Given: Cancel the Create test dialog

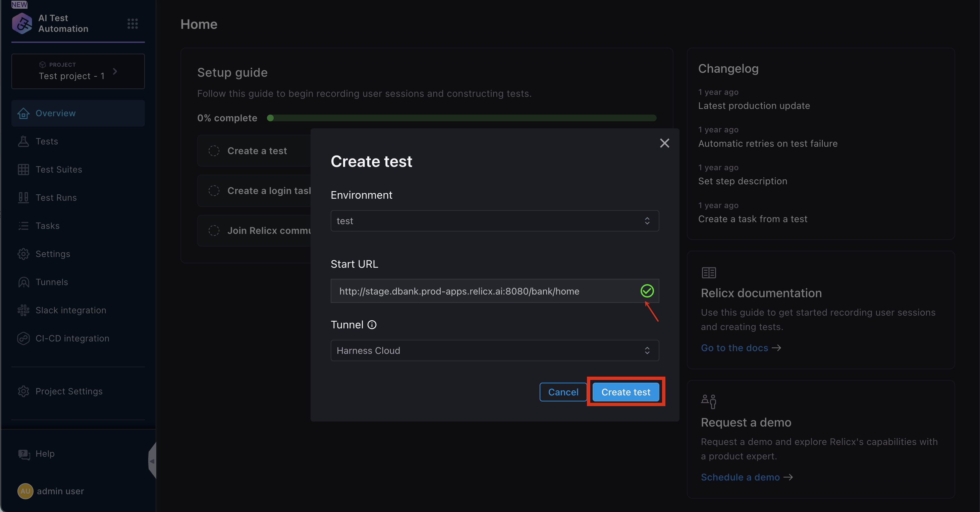Looking at the screenshot, I should (x=563, y=392).
